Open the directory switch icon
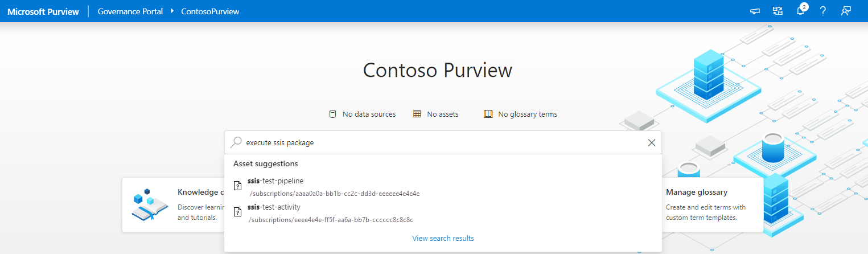This screenshot has height=254, width=868. pos(778,11)
